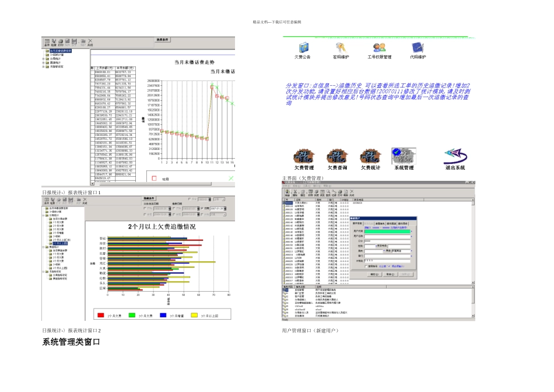
Task: Click green 用户代码 input field
Action: coord(387,232)
